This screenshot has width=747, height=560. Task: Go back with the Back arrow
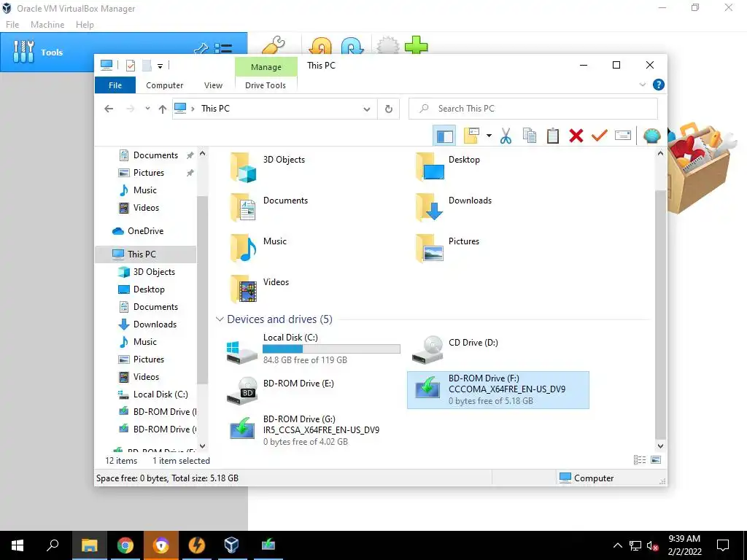(x=109, y=109)
